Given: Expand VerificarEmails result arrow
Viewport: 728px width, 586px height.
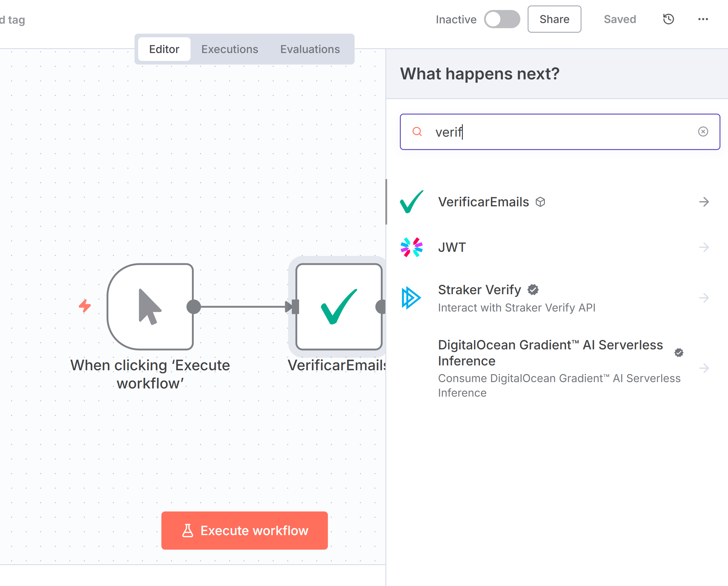Looking at the screenshot, I should (x=704, y=202).
